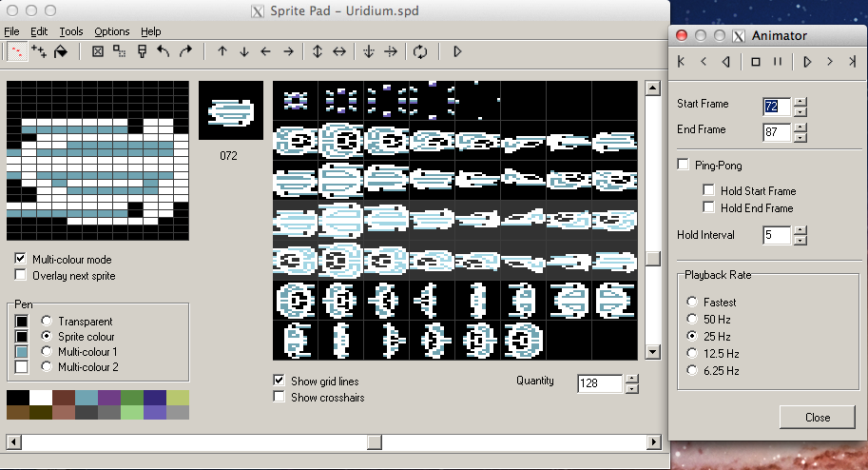Click the Quantity input field

point(601,383)
